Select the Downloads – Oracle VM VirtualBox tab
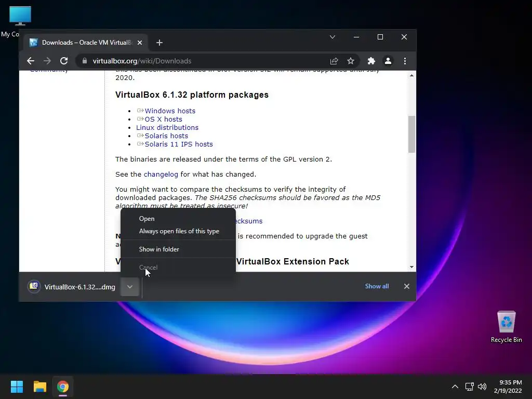 click(x=86, y=43)
